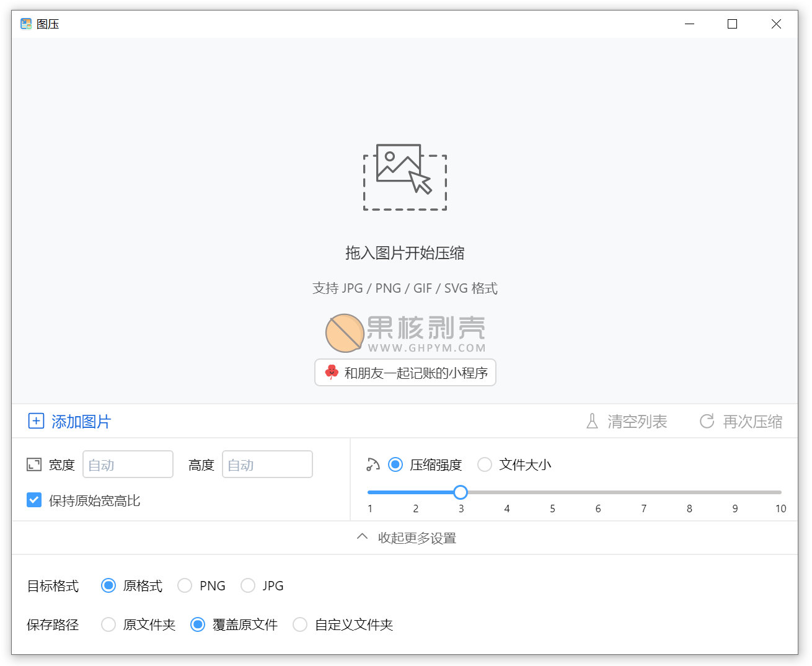812x666 pixels.
Task: Click the 宽度 input field
Action: [x=128, y=464]
